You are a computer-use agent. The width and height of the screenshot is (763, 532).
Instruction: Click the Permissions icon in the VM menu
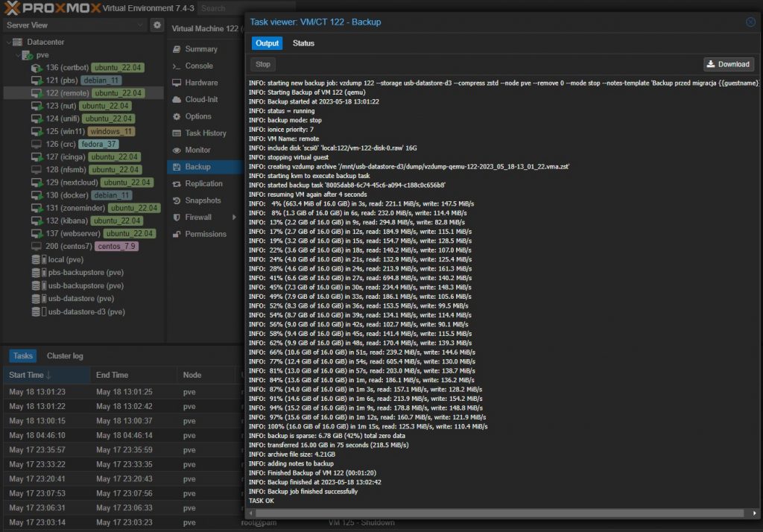point(177,234)
